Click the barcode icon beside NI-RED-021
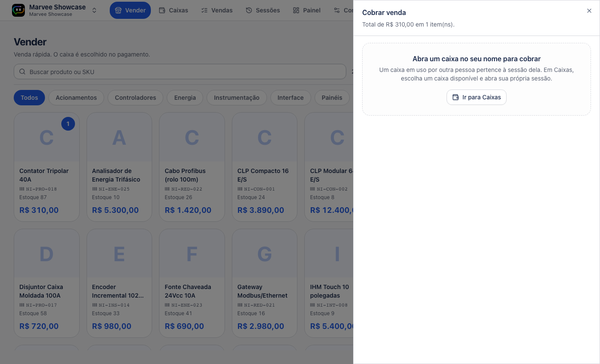 tap(240, 305)
